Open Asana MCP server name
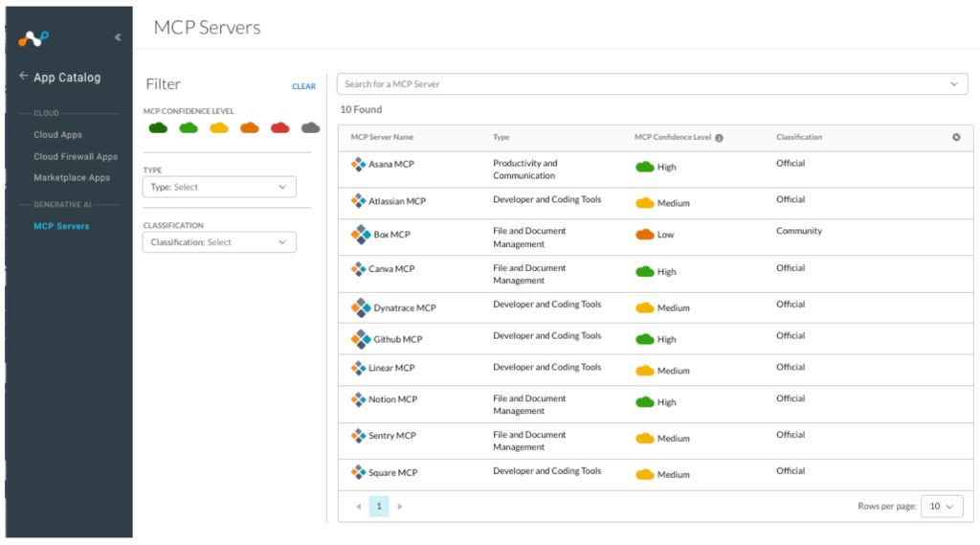The height and width of the screenshot is (545, 980). [x=391, y=164]
